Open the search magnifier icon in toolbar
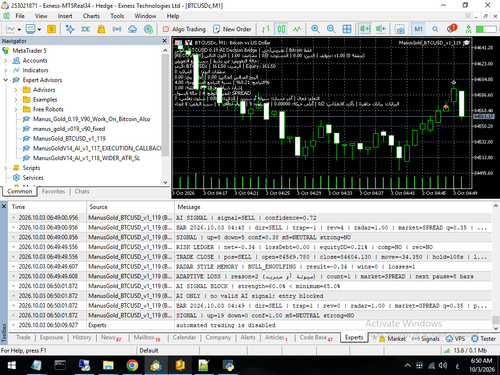Image resolution: width=500 pixels, height=375 pixels. [435, 29]
